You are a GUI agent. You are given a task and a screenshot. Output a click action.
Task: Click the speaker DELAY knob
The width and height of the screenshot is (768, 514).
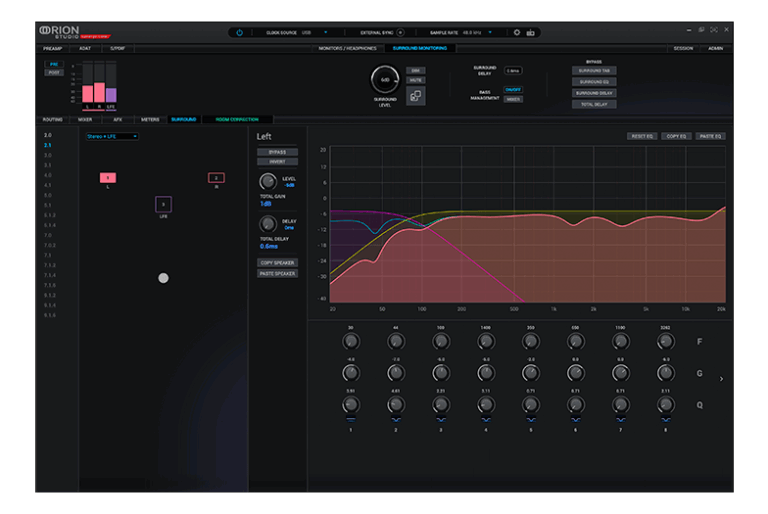coord(267,224)
